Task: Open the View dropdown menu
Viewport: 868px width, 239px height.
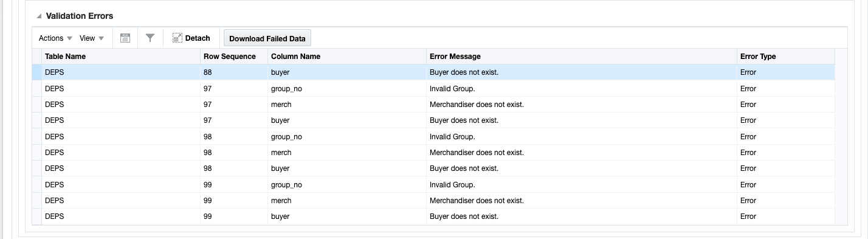Action: 92,38
